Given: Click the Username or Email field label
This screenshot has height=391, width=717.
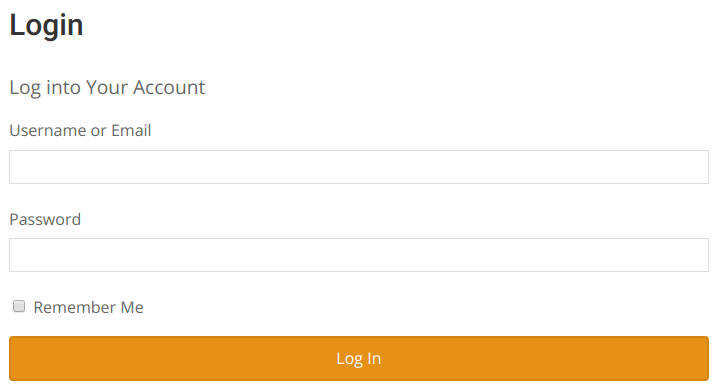Looking at the screenshot, I should tap(80, 130).
